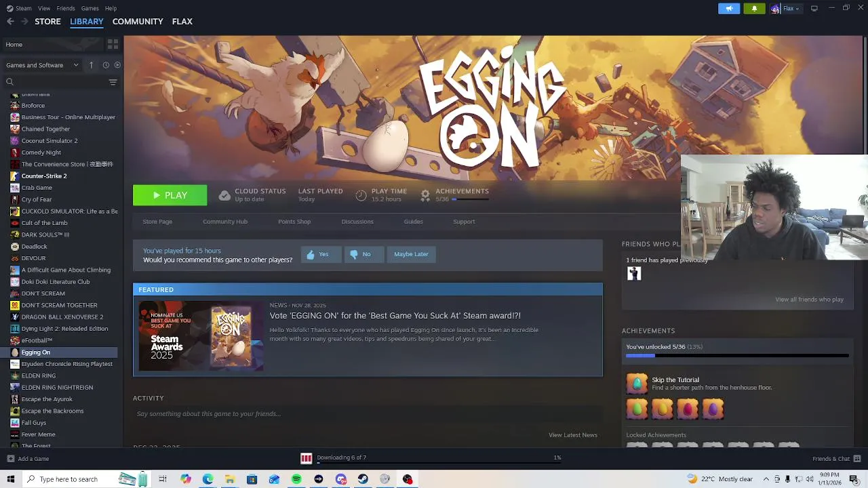The width and height of the screenshot is (868, 488).
Task: Click the forward navigation arrow
Action: [24, 22]
